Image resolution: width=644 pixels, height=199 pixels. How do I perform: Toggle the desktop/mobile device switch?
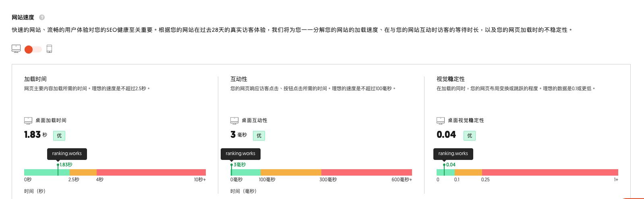pyautogui.click(x=33, y=49)
